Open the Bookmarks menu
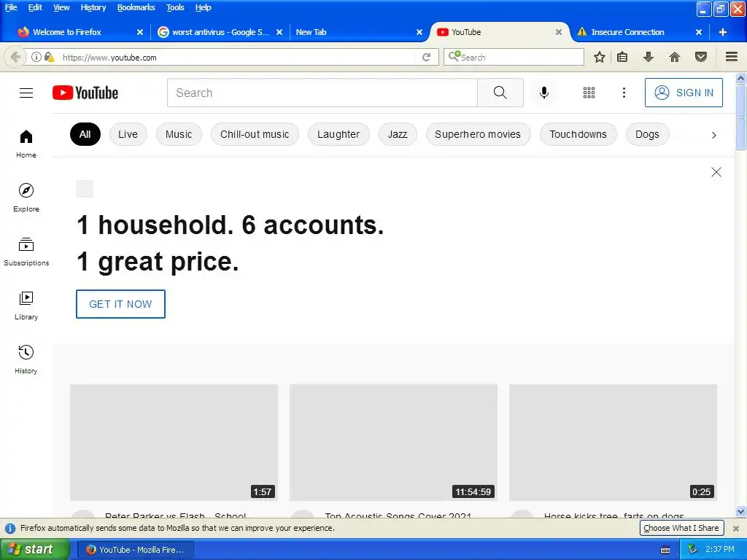The width and height of the screenshot is (747, 560). pos(136,7)
